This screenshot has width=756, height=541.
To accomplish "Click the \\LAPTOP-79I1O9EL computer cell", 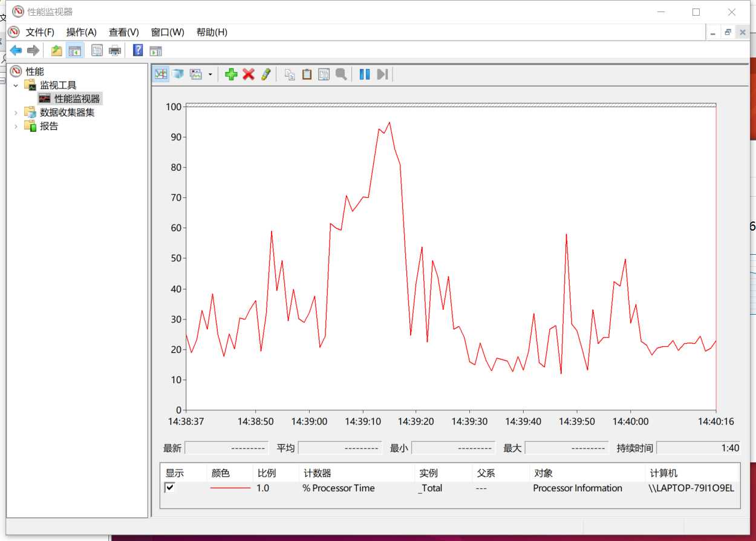I will click(x=691, y=488).
